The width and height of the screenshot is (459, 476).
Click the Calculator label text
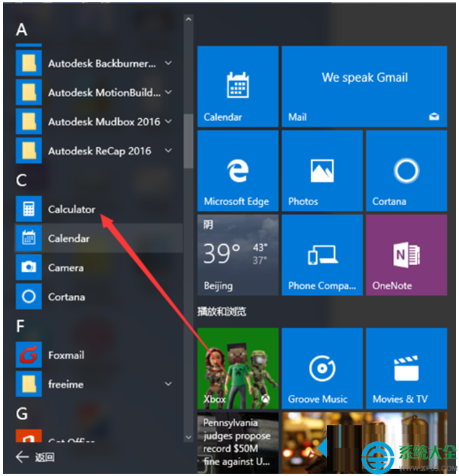tap(72, 209)
